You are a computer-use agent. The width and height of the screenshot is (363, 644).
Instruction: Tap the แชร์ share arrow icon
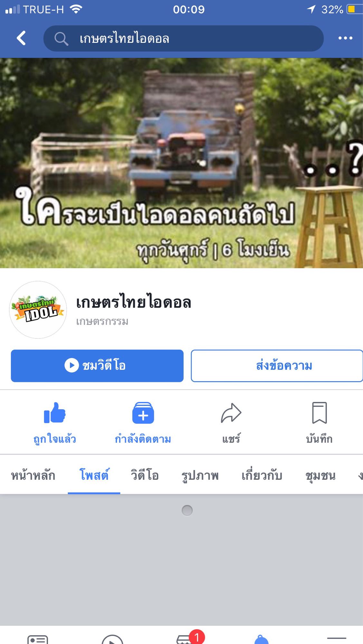(x=231, y=413)
